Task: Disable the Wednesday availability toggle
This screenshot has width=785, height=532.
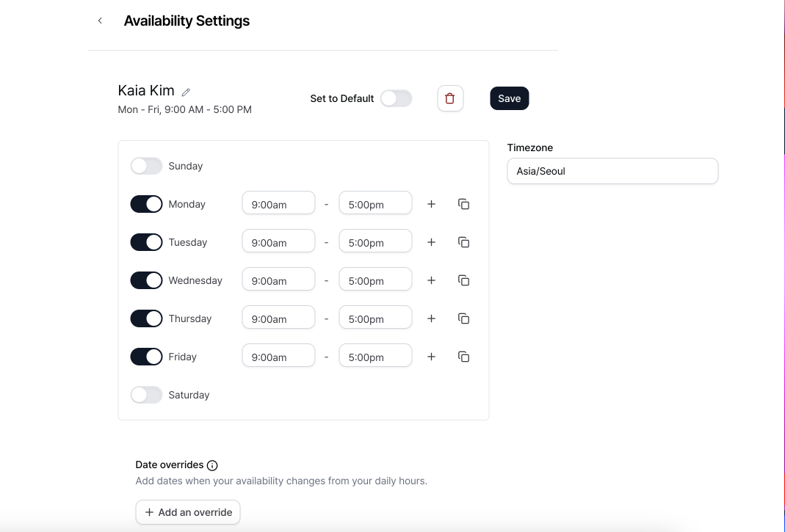Action: [146, 280]
